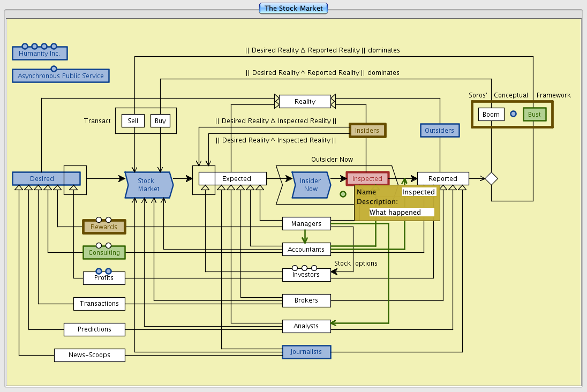Click the diamond decision node after Reported
The image size is (587, 392).
pos(491,178)
